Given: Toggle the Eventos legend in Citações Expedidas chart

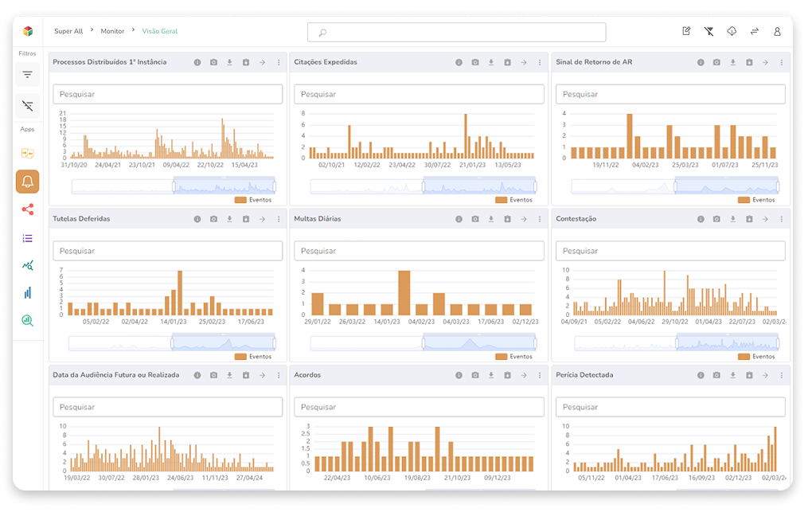Looking at the screenshot, I should pyautogui.click(x=513, y=200).
